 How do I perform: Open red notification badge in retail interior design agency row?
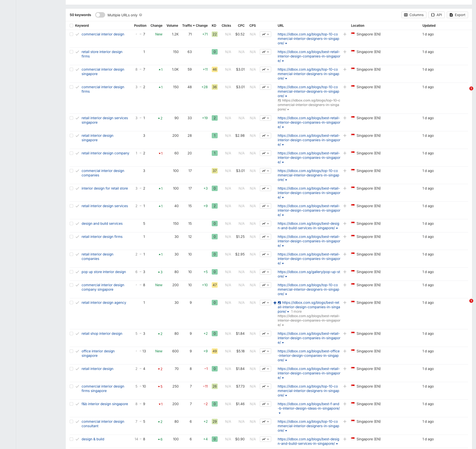pyautogui.click(x=471, y=301)
